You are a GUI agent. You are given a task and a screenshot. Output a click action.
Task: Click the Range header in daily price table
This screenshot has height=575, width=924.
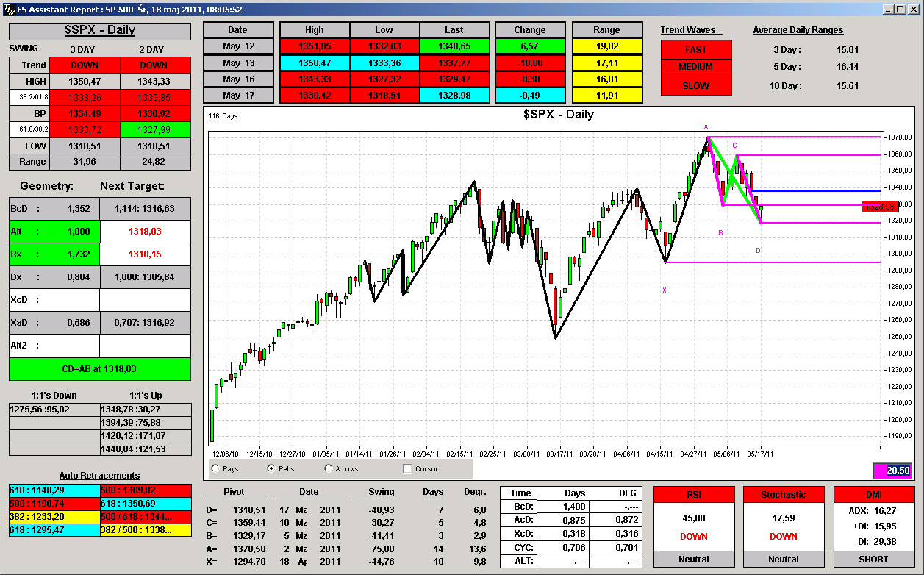[x=607, y=30]
